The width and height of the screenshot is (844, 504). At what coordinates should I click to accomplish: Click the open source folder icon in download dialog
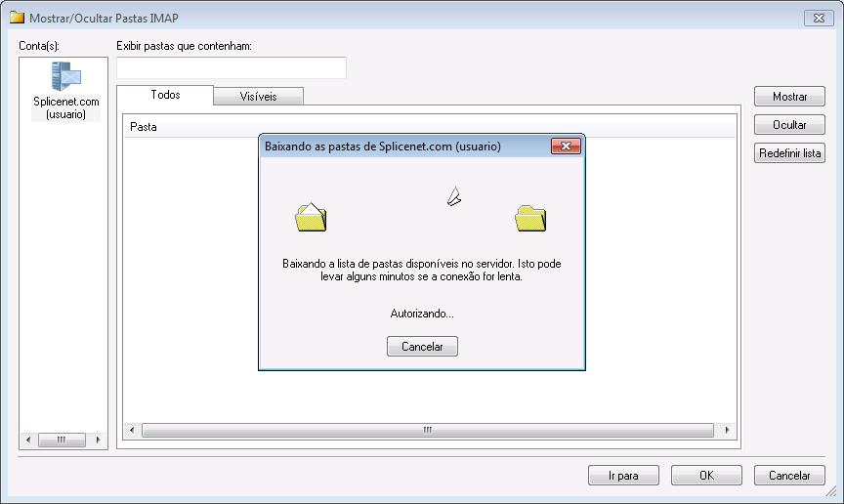[x=311, y=217]
